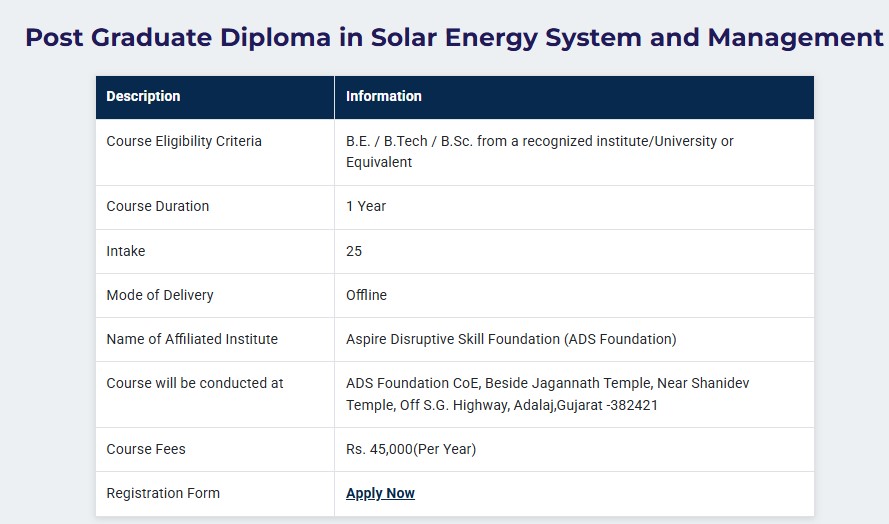Click the Course will be conducted at label
Image resolution: width=889 pixels, height=524 pixels.
[x=194, y=383]
